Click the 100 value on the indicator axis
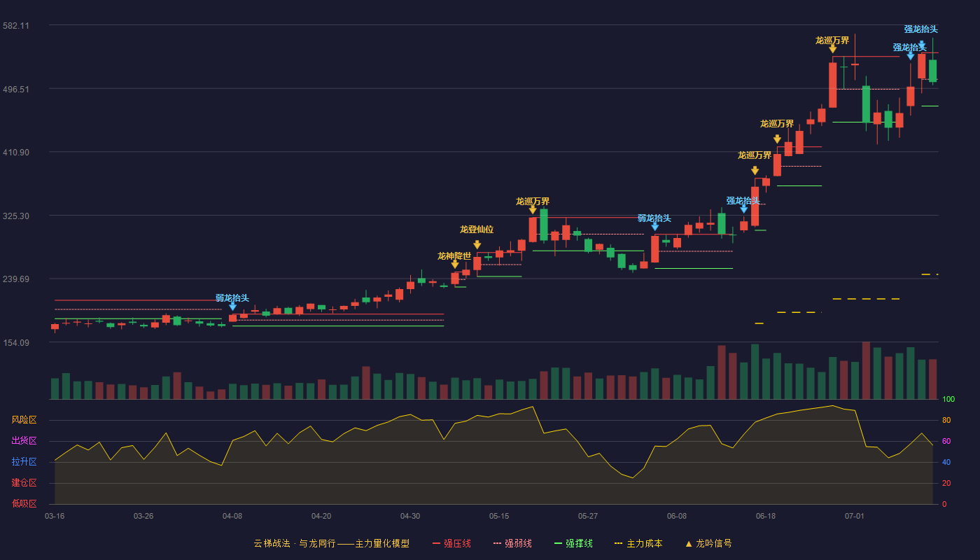The height and width of the screenshot is (560, 980). 948,400
